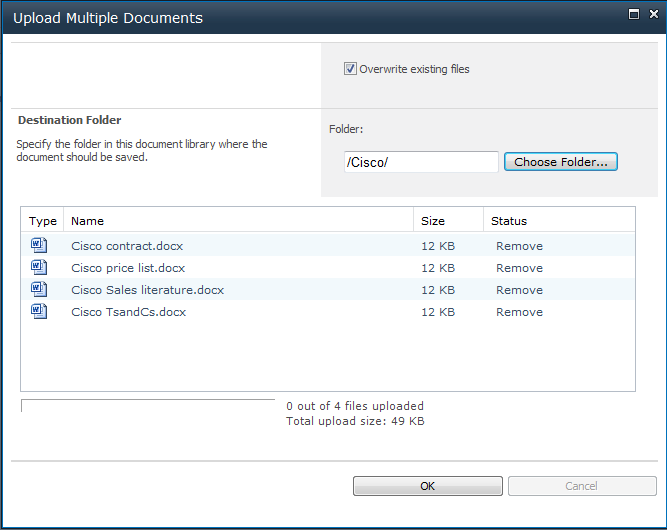Viewport: 667px width, 530px height.
Task: Click the Choose Folder button
Action: click(x=560, y=162)
